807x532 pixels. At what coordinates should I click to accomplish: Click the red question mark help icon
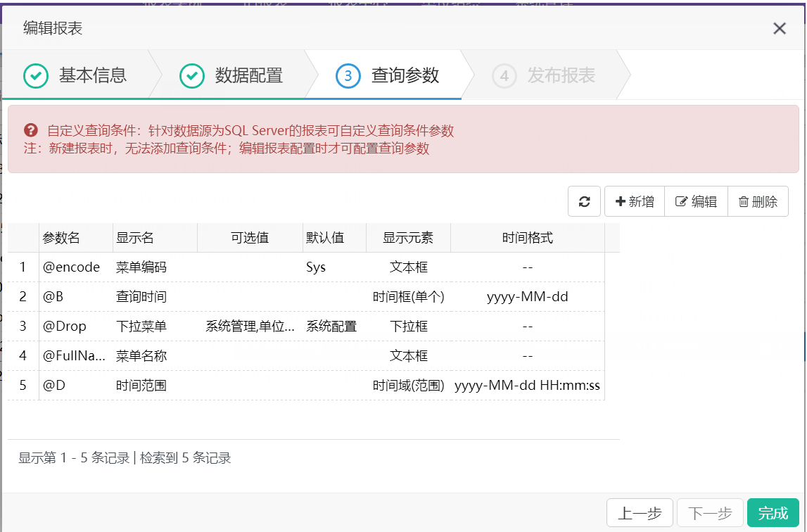click(31, 130)
